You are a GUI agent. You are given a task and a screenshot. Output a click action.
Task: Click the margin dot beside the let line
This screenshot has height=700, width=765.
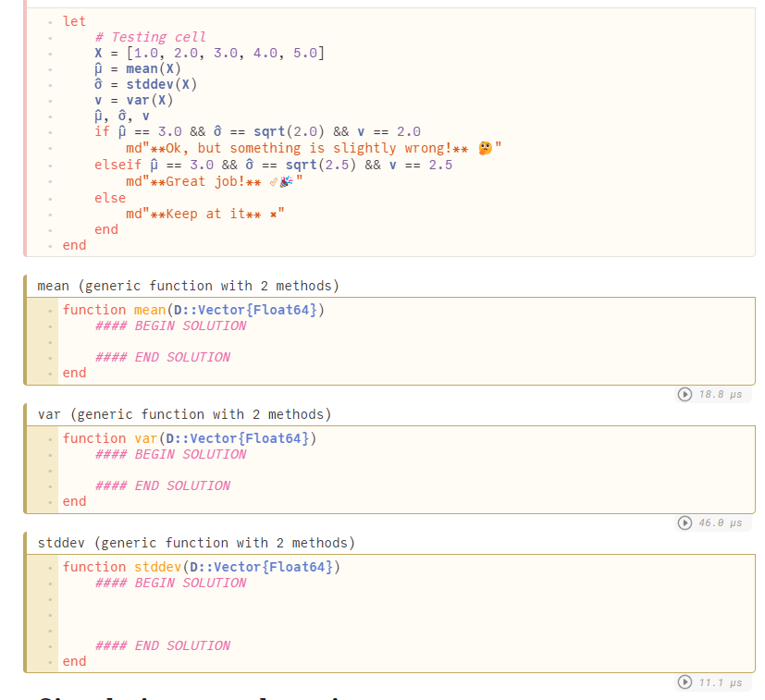49,21
